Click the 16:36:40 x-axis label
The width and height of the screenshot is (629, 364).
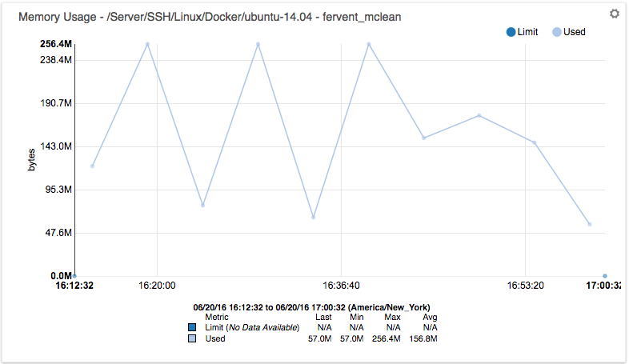341,286
